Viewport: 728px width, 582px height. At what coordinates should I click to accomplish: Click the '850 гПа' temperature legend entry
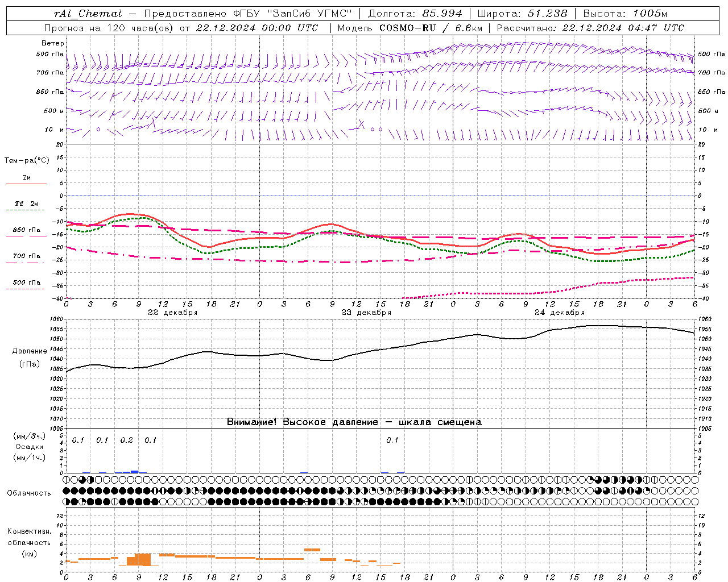point(27,230)
